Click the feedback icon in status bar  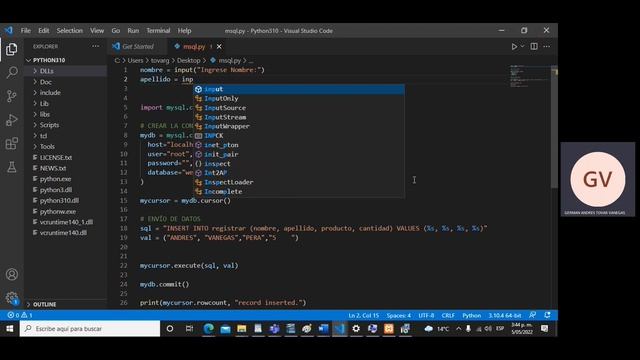[x=532, y=315]
